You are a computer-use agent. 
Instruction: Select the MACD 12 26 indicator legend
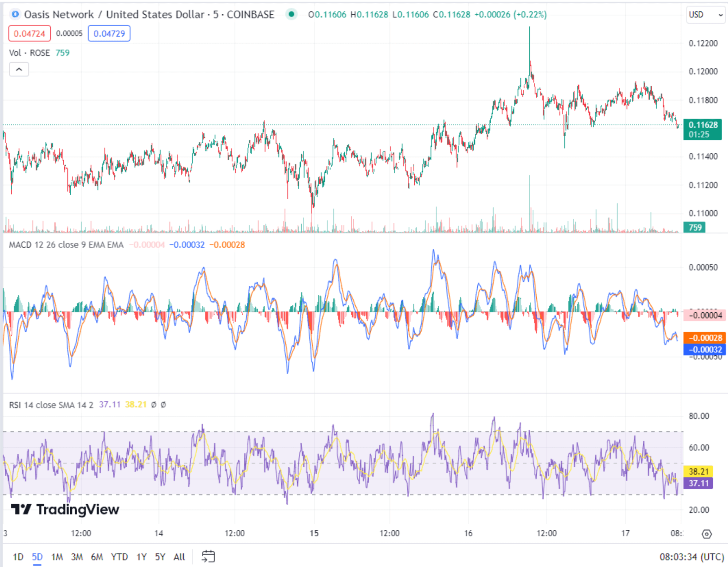[66, 245]
